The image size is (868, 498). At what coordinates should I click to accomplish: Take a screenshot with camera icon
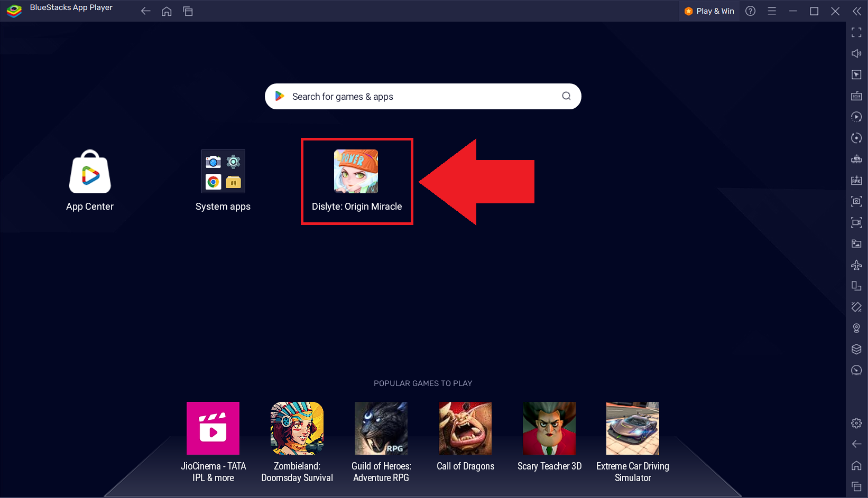click(x=856, y=201)
